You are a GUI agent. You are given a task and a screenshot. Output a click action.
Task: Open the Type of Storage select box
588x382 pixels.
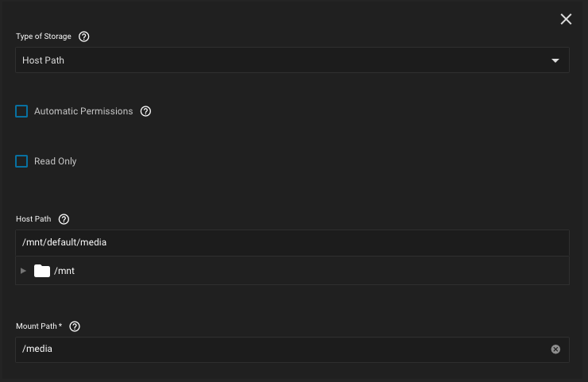278,60
